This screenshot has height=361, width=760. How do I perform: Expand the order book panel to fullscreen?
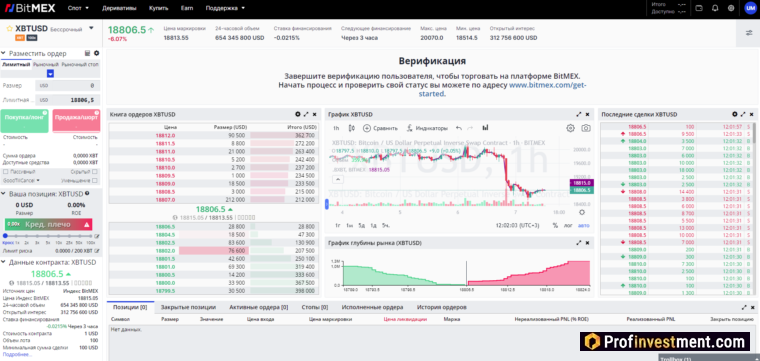(306, 114)
